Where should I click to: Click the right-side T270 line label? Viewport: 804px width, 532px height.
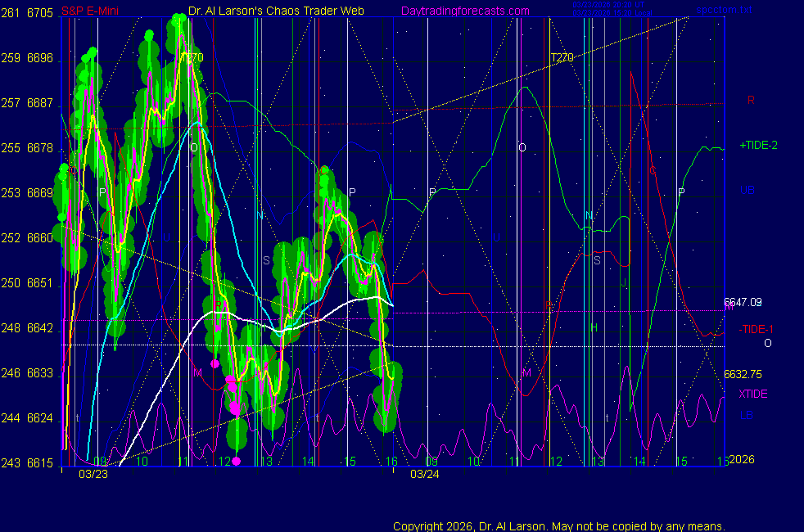(x=562, y=57)
